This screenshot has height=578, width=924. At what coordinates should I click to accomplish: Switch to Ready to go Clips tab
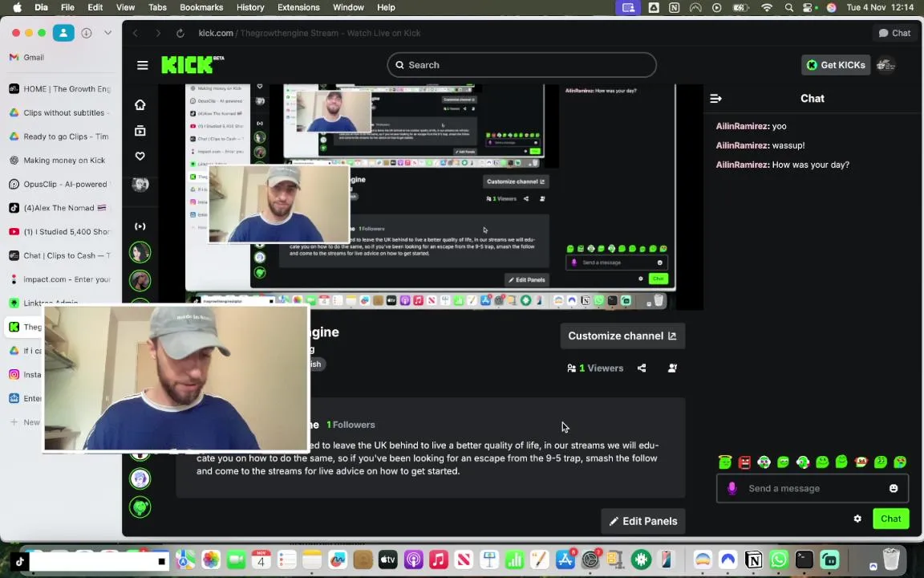coord(59,136)
